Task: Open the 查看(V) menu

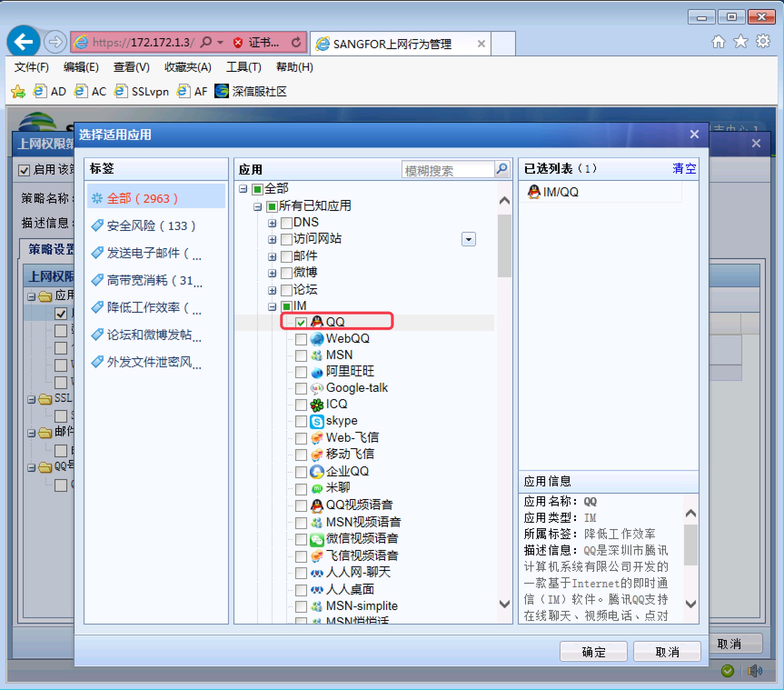Action: [131, 67]
